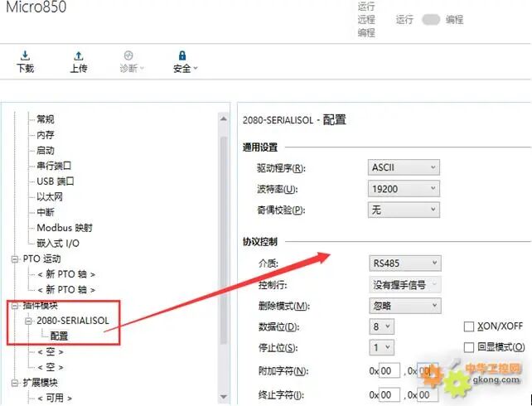Select 2080-SERIALISOL plug-in module

[x=73, y=321]
